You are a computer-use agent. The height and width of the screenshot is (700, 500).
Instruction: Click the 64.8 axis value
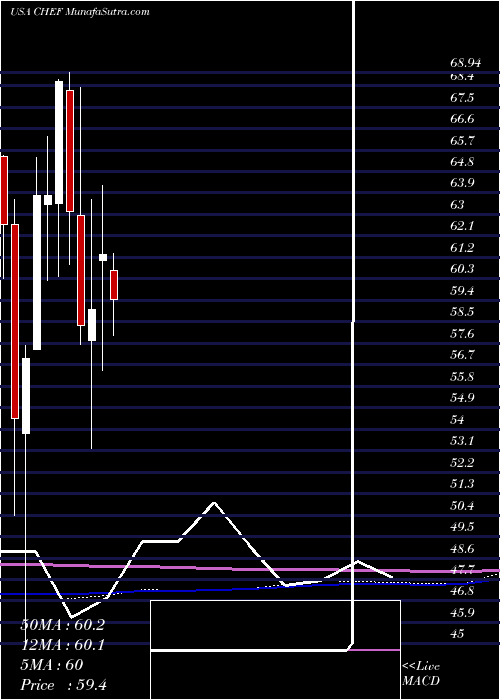462,162
